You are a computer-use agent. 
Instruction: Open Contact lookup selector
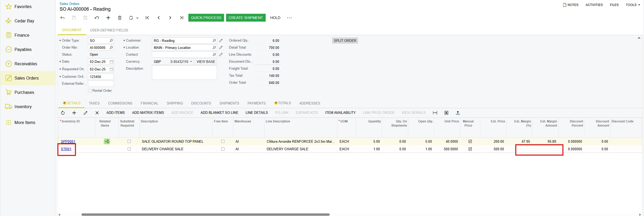[x=214, y=55]
